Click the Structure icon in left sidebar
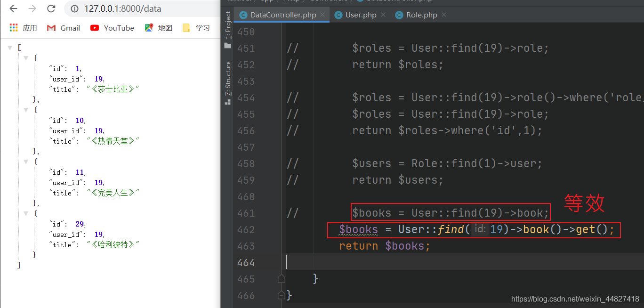 tap(228, 102)
